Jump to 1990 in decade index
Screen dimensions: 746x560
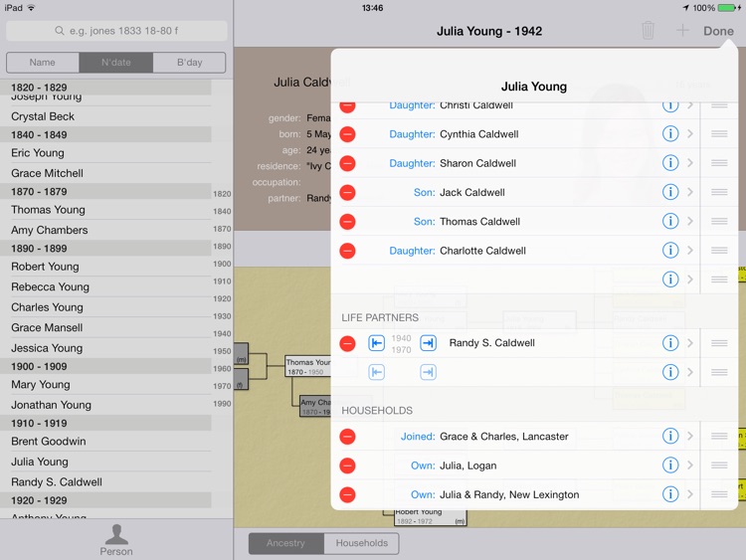[x=222, y=404]
